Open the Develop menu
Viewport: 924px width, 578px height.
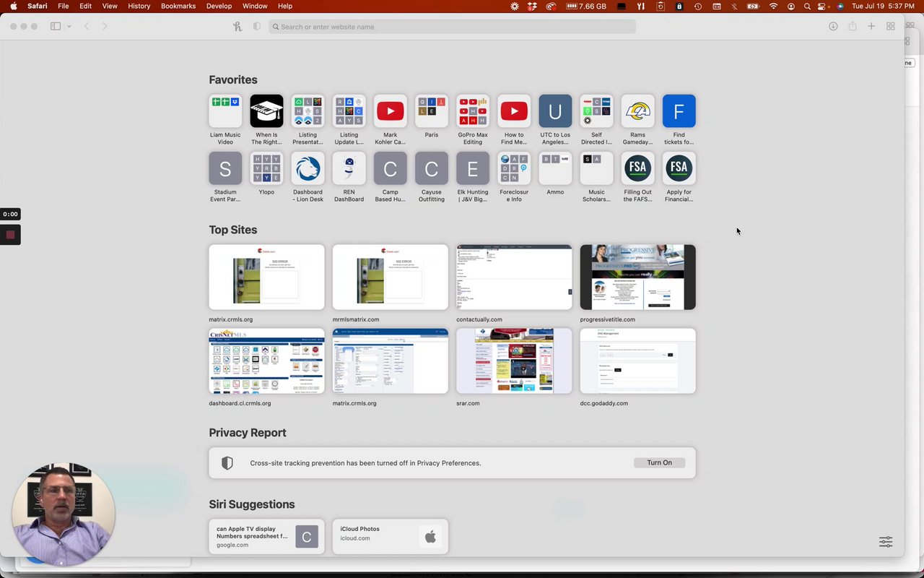click(219, 6)
